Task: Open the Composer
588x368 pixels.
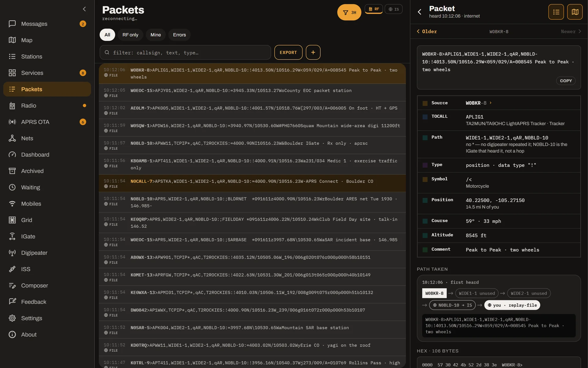Action: point(47,286)
